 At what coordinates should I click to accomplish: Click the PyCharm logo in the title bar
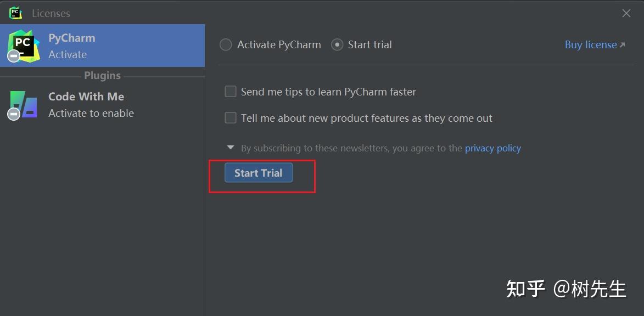[x=15, y=13]
